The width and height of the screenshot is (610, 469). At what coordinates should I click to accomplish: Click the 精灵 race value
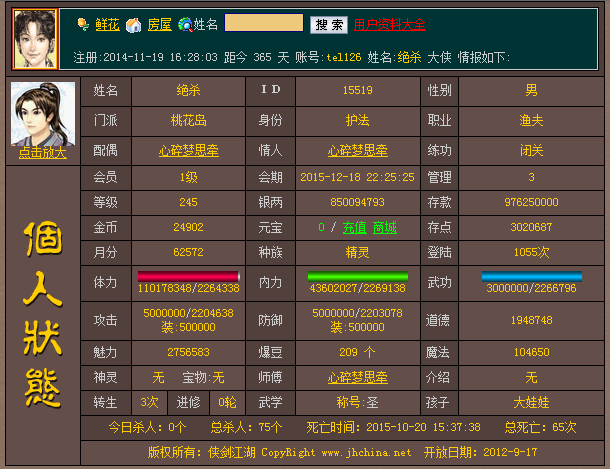tap(358, 252)
